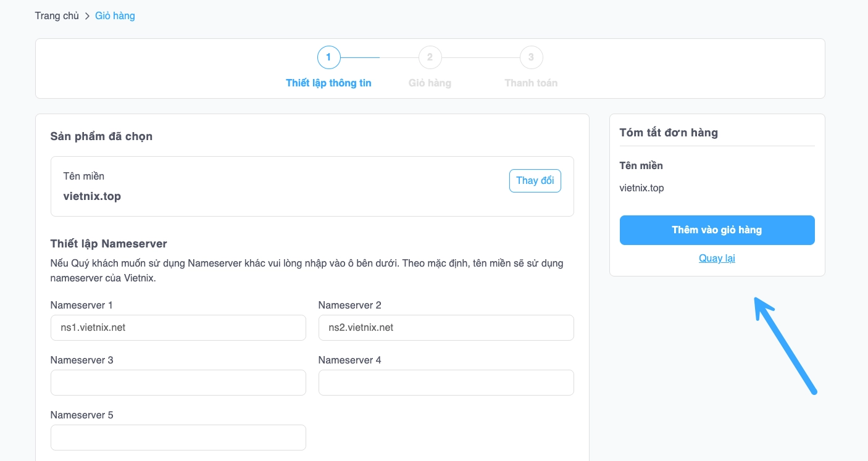Click into the Nameserver 2 field
This screenshot has height=461, width=868.
[446, 328]
